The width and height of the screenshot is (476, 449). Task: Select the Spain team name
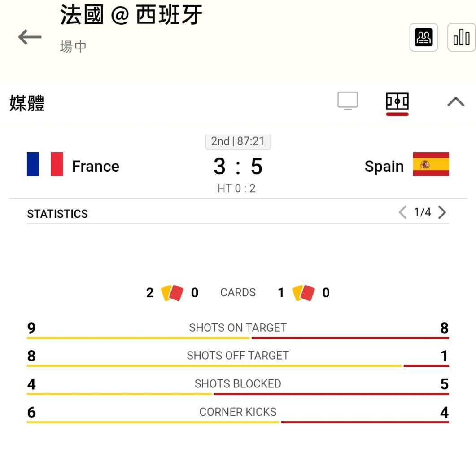point(384,166)
